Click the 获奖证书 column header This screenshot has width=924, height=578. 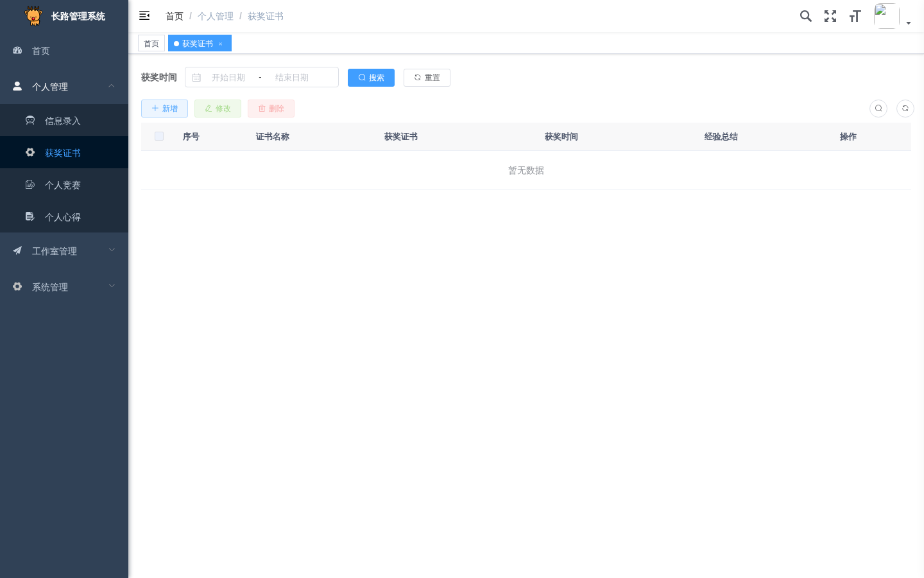coord(401,137)
